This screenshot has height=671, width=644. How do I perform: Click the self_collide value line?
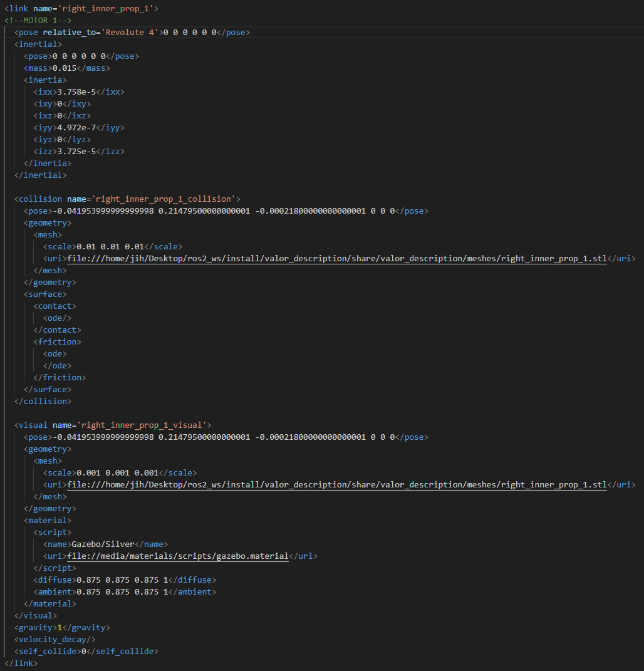point(86,652)
